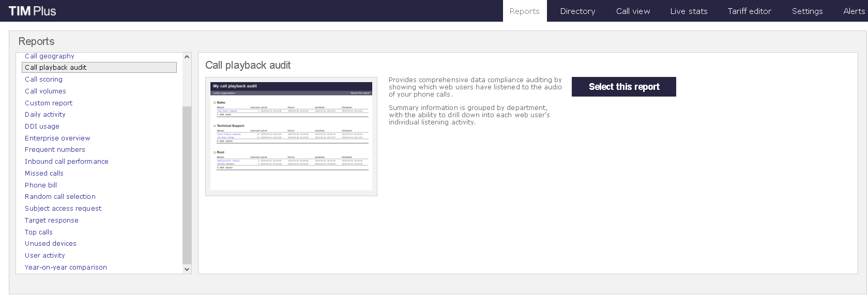Image resolution: width=868 pixels, height=299 pixels.
Task: Open the Enterprise overview report
Action: pos(57,138)
